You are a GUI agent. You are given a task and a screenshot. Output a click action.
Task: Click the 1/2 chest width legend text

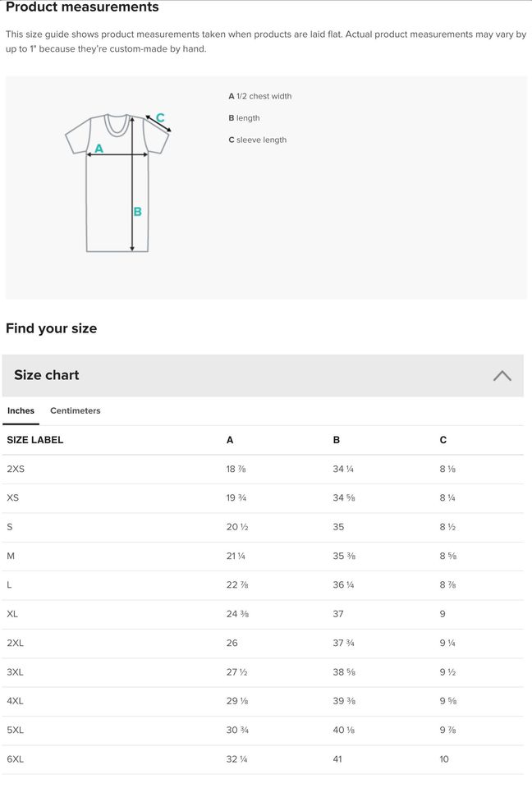[260, 96]
